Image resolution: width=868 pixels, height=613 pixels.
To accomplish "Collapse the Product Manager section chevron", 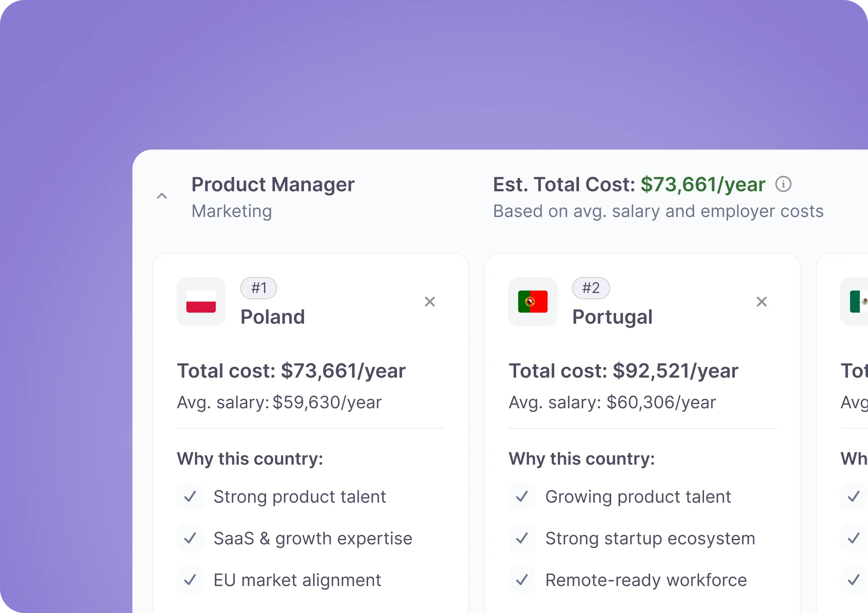I will point(162,196).
